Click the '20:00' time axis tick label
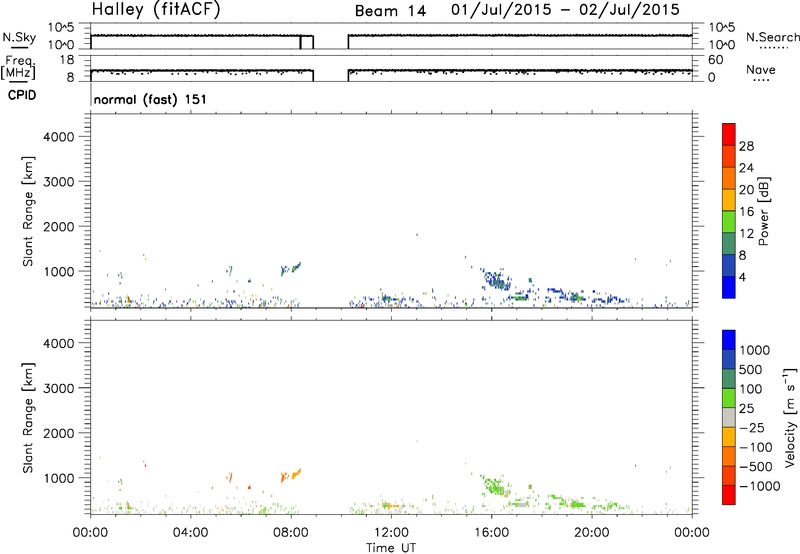 pyautogui.click(x=591, y=533)
